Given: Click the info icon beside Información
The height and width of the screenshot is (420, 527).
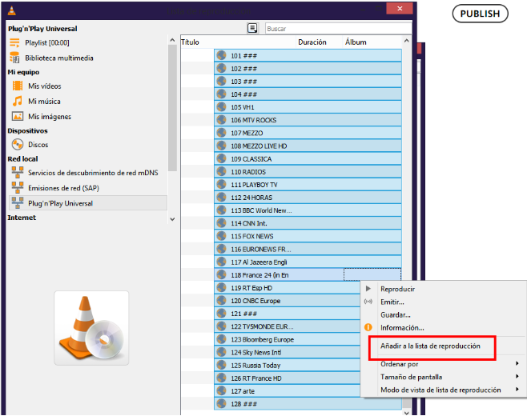Looking at the screenshot, I should (368, 327).
